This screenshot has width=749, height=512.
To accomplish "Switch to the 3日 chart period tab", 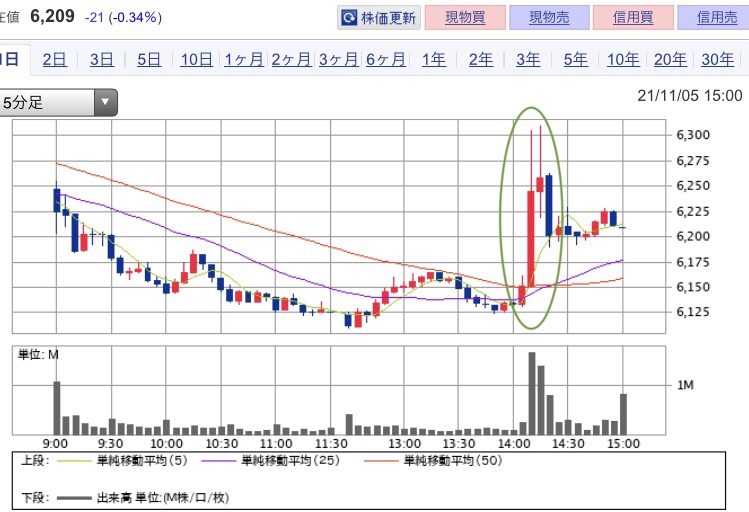I will [x=102, y=60].
